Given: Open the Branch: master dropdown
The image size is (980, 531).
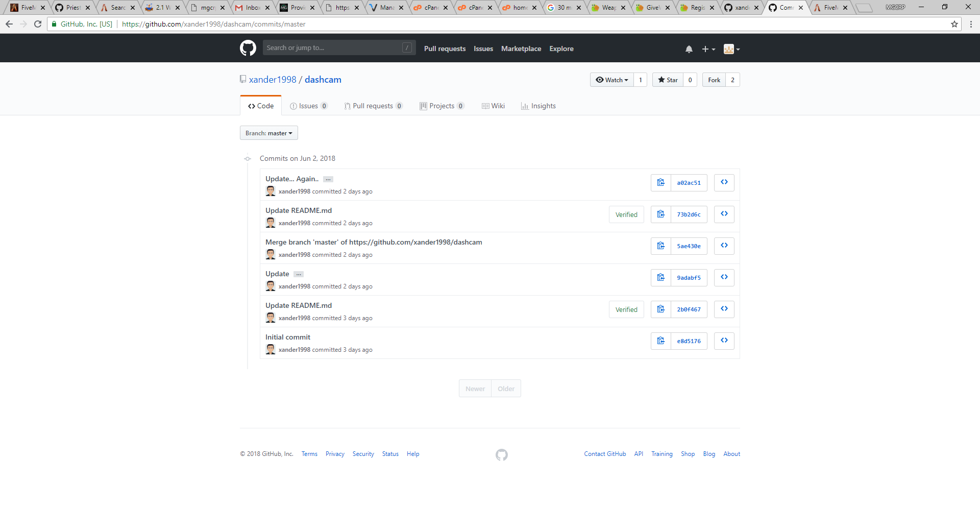Looking at the screenshot, I should (269, 133).
